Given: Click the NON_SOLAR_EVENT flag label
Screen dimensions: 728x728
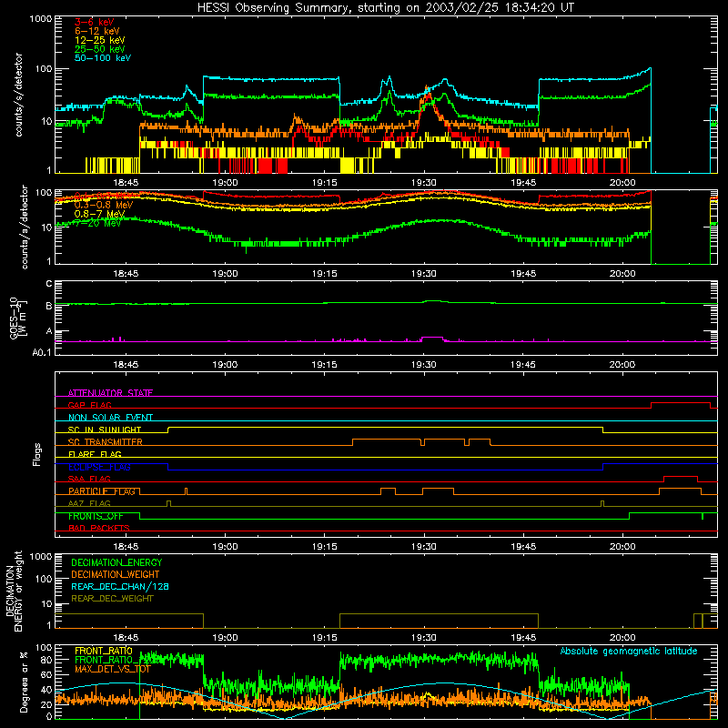Looking at the screenshot, I should pos(110,418).
